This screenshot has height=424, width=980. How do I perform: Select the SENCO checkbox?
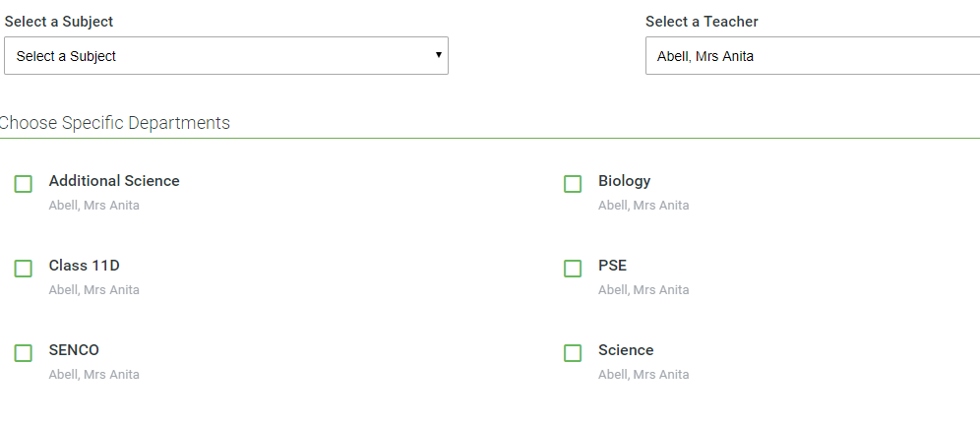point(24,353)
